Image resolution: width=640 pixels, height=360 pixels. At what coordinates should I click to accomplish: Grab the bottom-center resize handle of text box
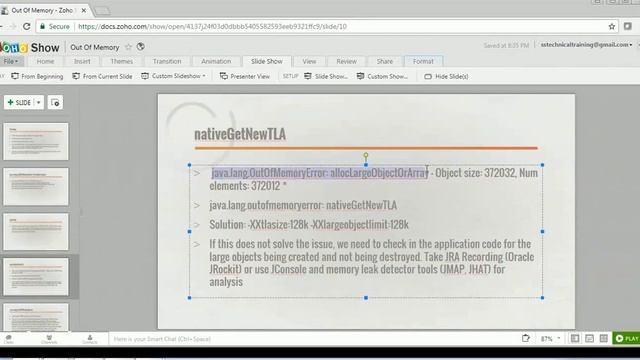tap(366, 298)
